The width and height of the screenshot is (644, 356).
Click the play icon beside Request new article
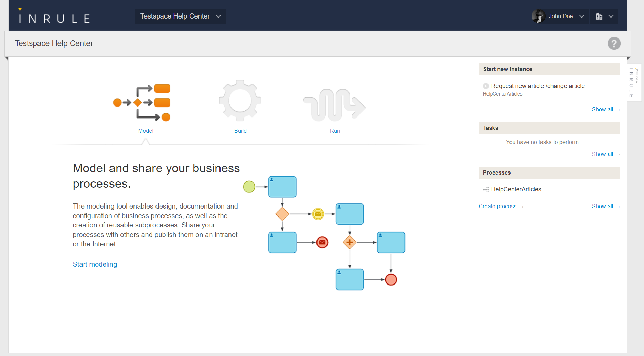pyautogui.click(x=486, y=86)
